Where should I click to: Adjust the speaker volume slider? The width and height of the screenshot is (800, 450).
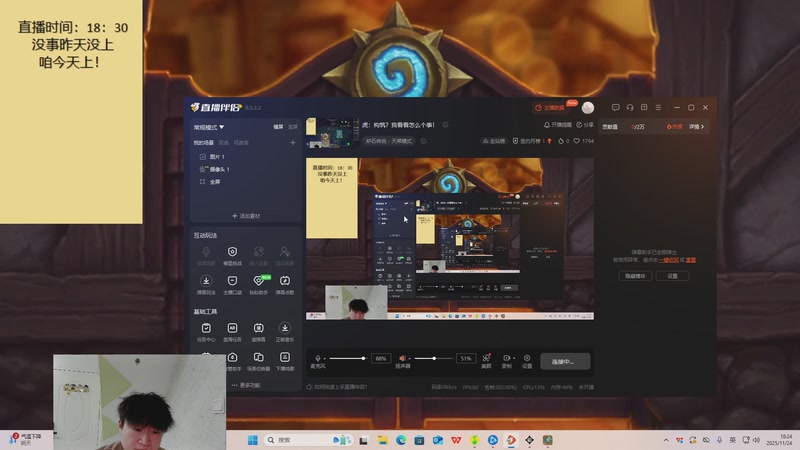433,359
